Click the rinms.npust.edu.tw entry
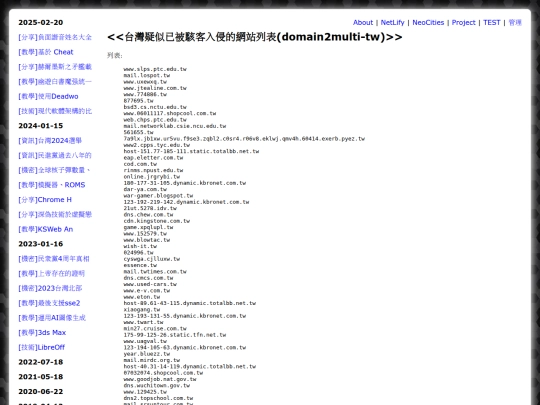This screenshot has width=540, height=405. (153, 170)
